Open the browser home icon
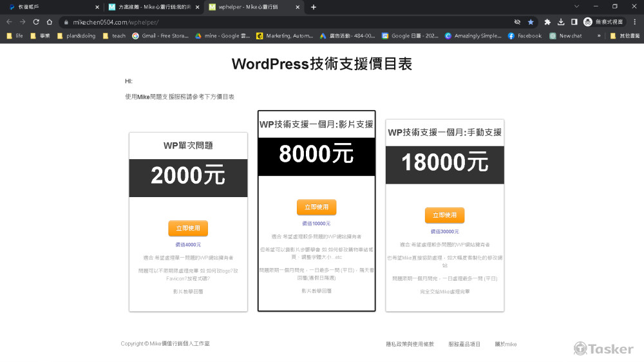 pyautogui.click(x=50, y=22)
